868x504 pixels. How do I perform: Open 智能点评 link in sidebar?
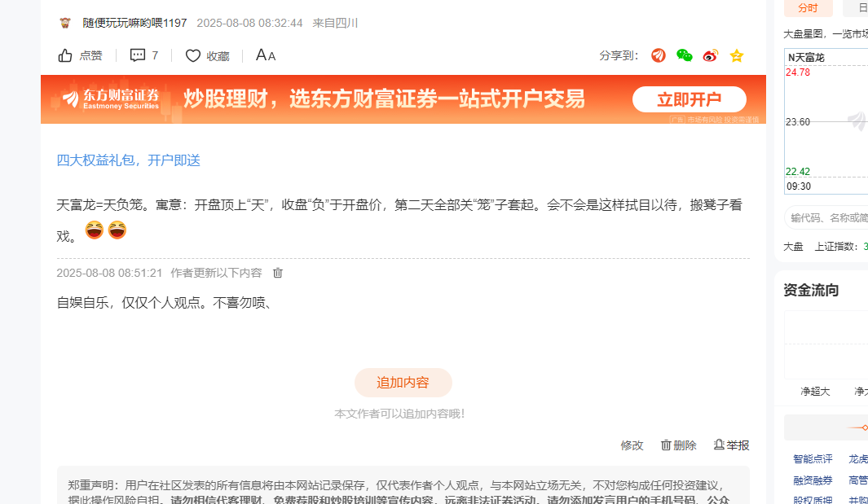coord(813,458)
